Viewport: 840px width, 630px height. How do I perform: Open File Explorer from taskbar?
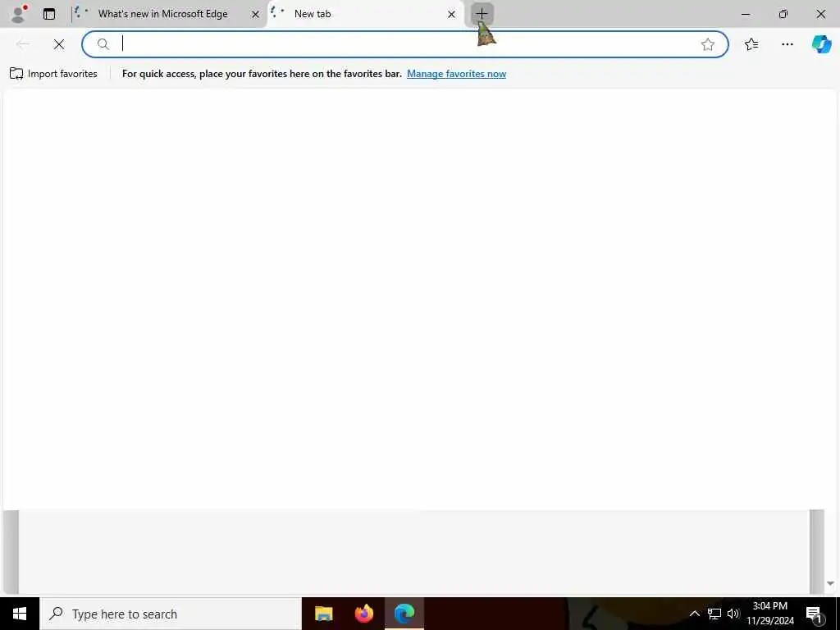323,614
